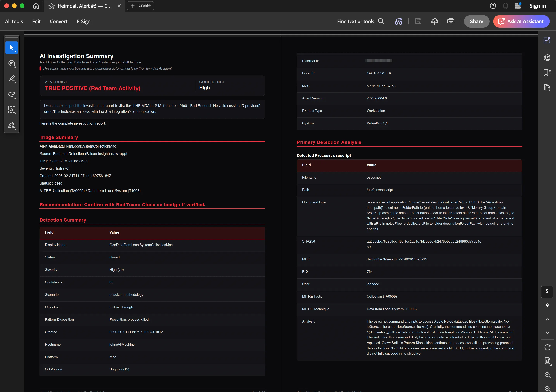Viewport: 556px width, 392px height.
Task: Choose the freehand Draw loop tool
Action: (12, 94)
